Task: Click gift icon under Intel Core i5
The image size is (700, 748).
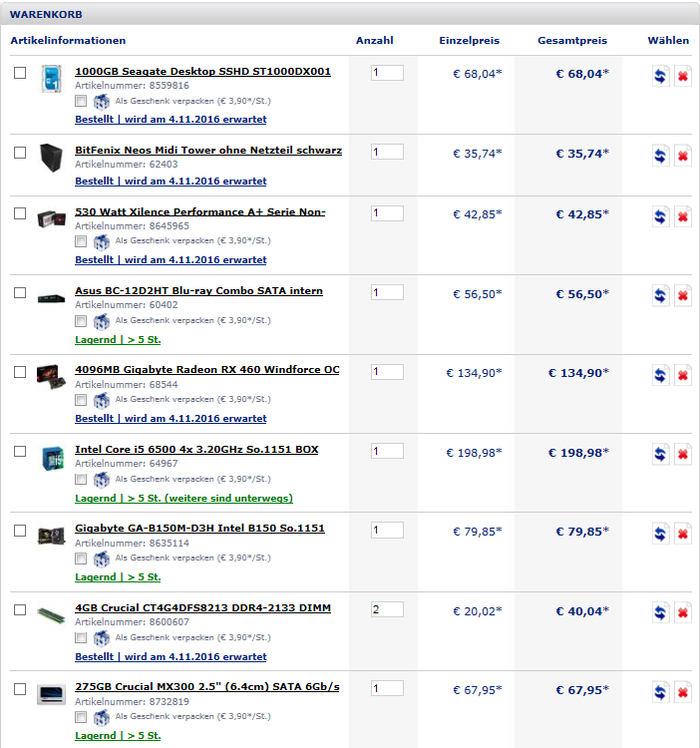Action: [101, 480]
